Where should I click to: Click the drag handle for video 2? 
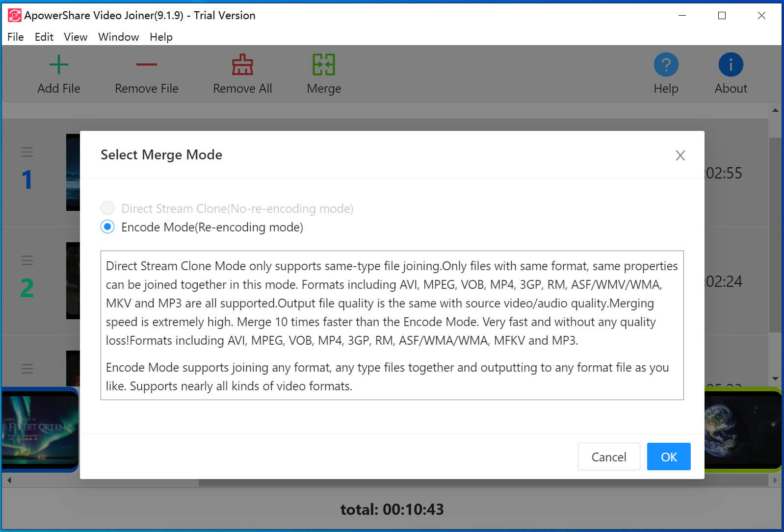click(27, 260)
